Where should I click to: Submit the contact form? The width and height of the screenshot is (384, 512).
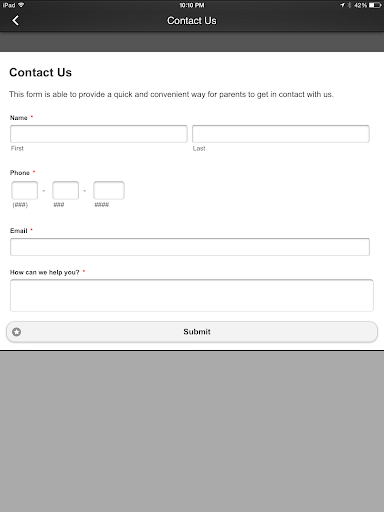click(192, 332)
